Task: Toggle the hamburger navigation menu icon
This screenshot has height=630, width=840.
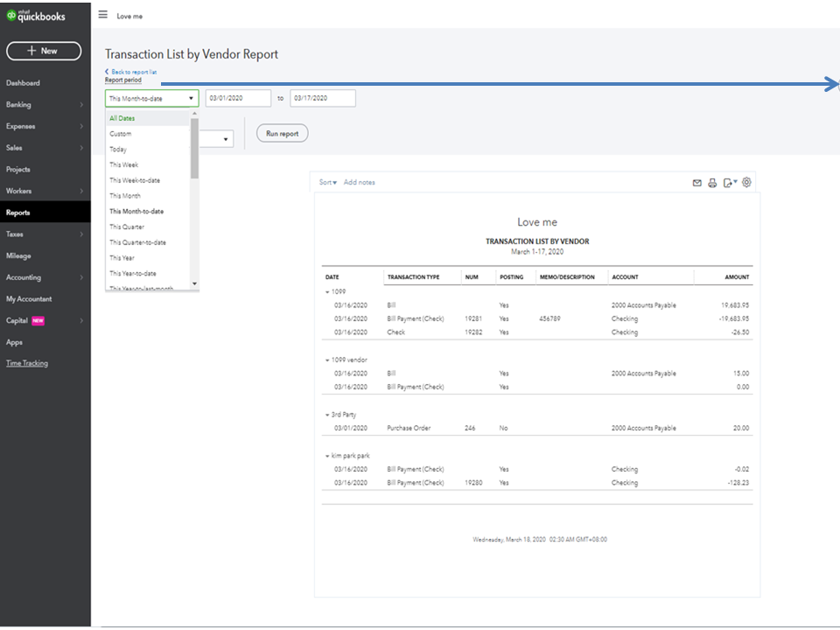Action: tap(103, 15)
